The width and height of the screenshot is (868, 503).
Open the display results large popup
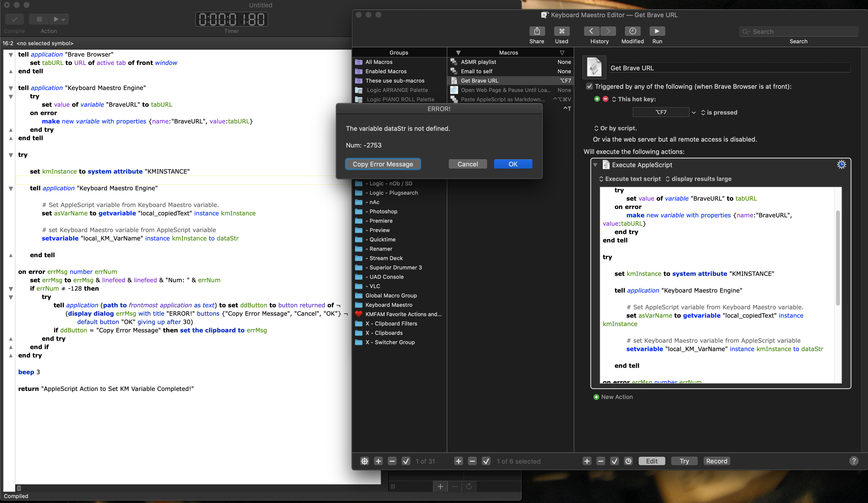tap(698, 179)
